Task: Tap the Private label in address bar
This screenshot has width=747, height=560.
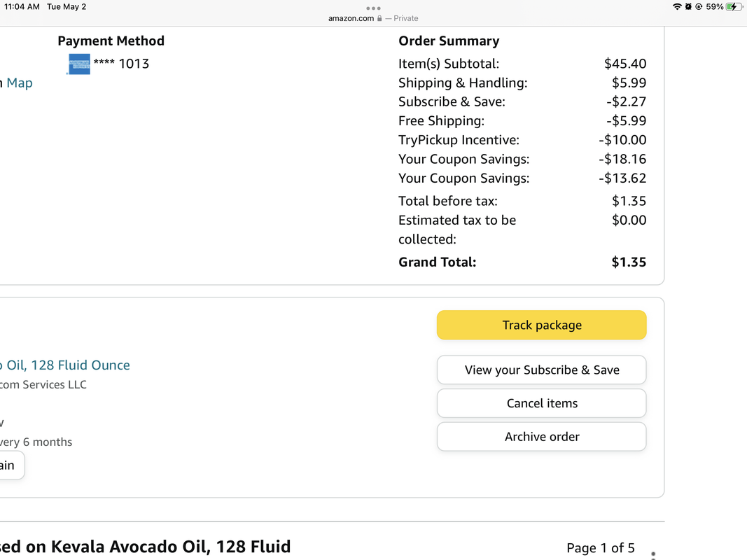Action: coord(406,18)
